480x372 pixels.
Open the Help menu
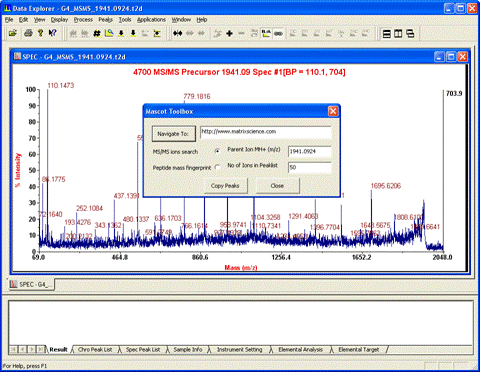click(202, 20)
